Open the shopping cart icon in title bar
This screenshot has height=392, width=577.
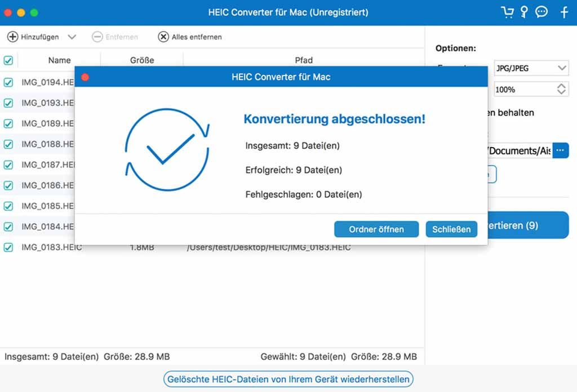pos(508,11)
